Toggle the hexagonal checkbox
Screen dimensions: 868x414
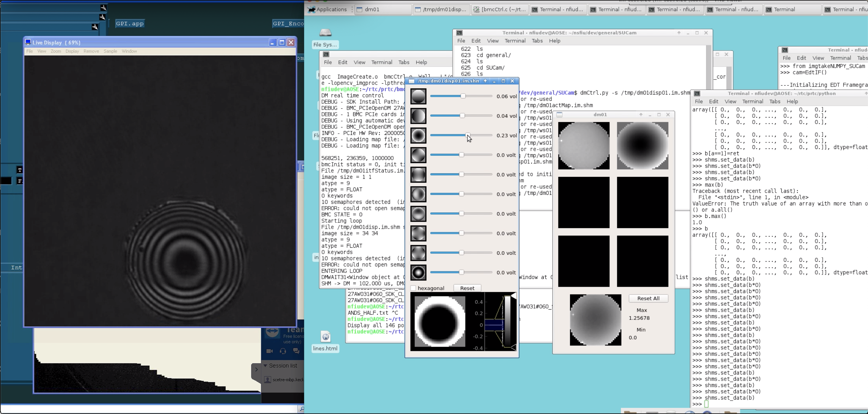click(x=413, y=288)
